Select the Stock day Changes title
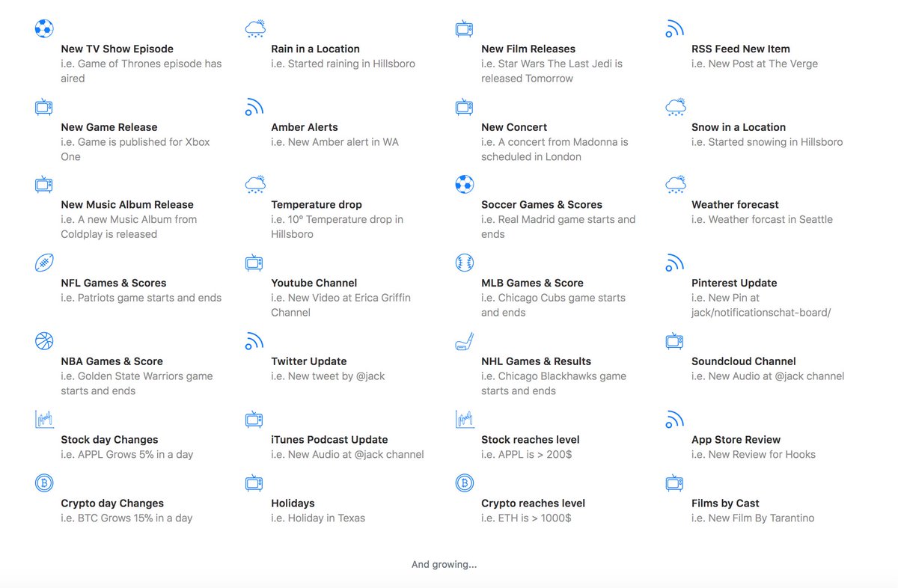 coord(109,440)
